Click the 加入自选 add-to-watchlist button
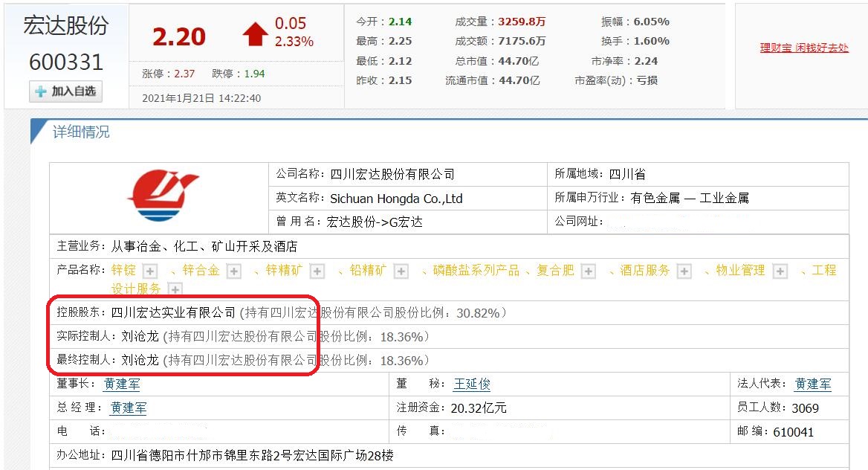 pos(66,91)
